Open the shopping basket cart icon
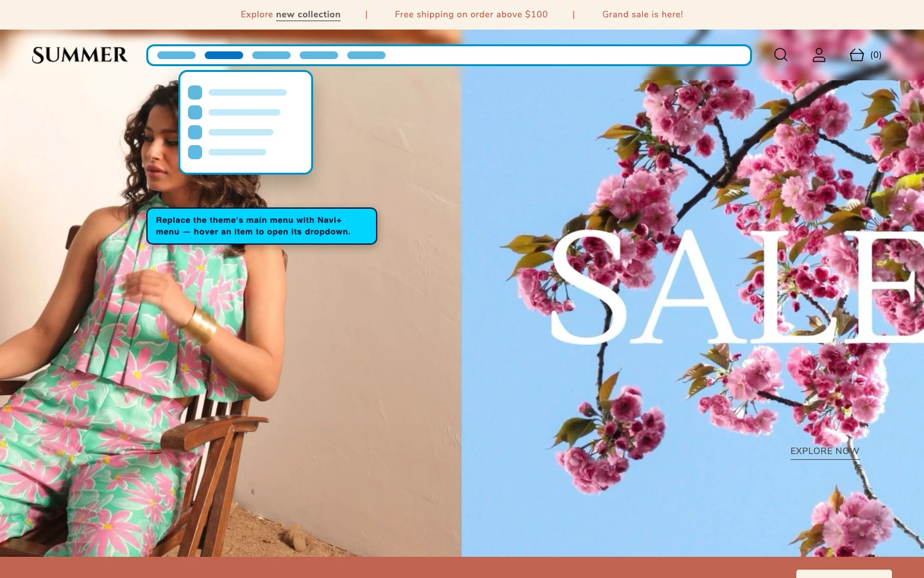The image size is (924, 578). click(857, 55)
